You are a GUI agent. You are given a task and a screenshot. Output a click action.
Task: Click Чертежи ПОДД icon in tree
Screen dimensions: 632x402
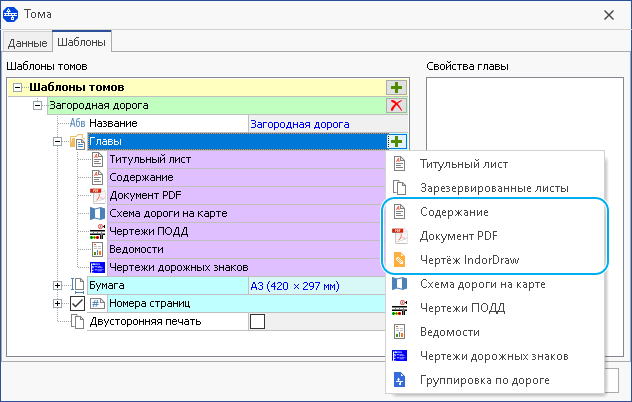point(97,231)
